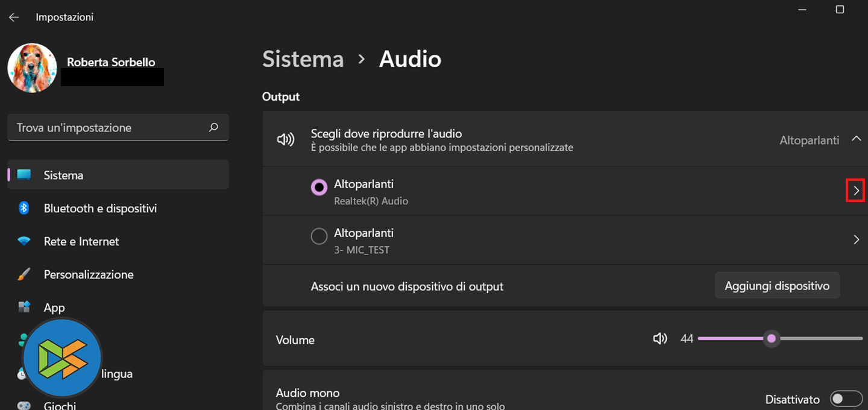Viewport: 868px width, 410px height.
Task: Click the App sidebar icon
Action: click(x=24, y=307)
